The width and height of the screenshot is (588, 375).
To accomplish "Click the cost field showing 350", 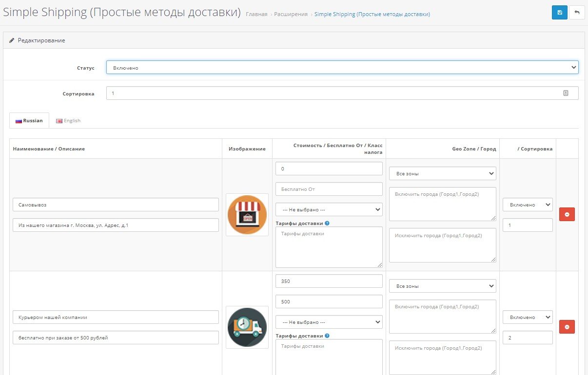I will point(329,281).
